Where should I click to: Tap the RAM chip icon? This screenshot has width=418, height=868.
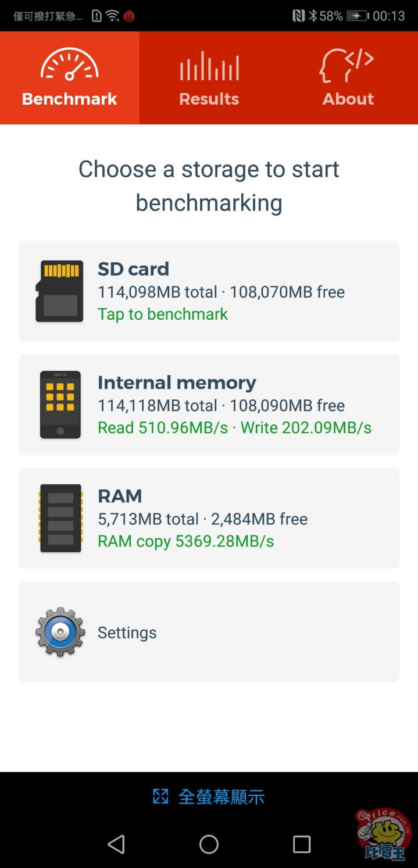pos(60,518)
